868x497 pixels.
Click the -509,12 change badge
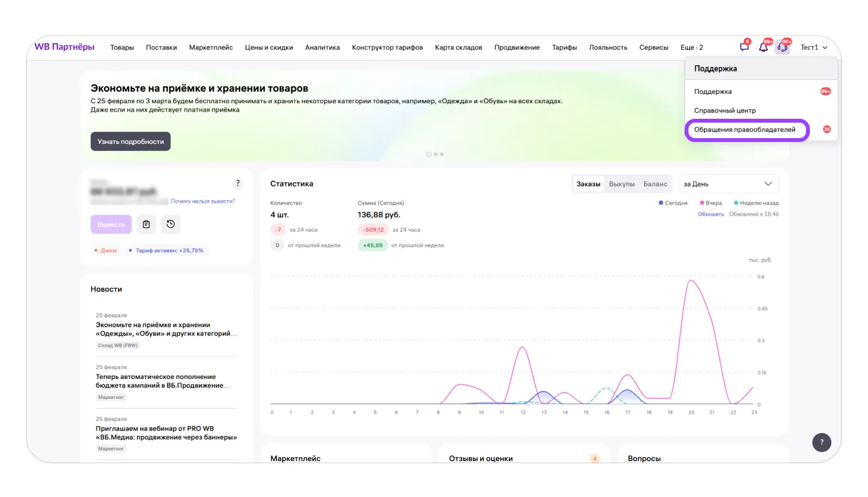click(x=373, y=229)
